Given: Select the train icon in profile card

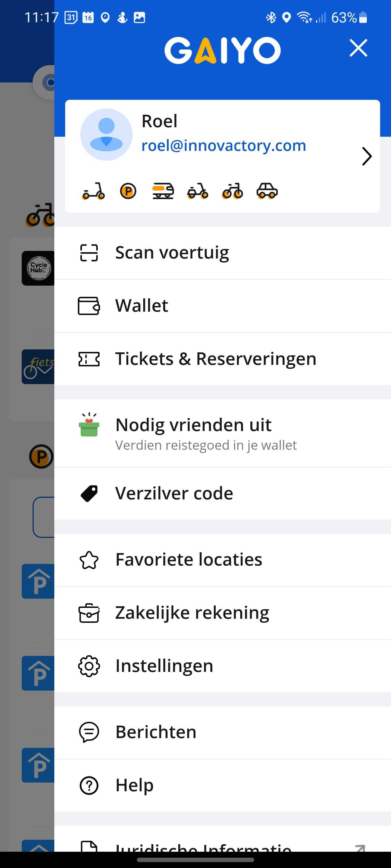Looking at the screenshot, I should pyautogui.click(x=163, y=191).
